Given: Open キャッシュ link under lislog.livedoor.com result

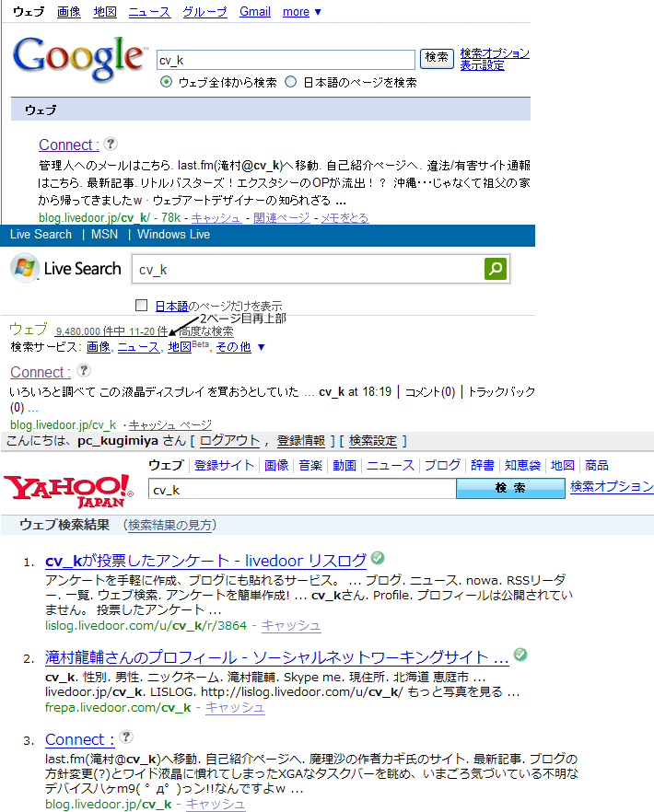Looking at the screenshot, I should (291, 626).
